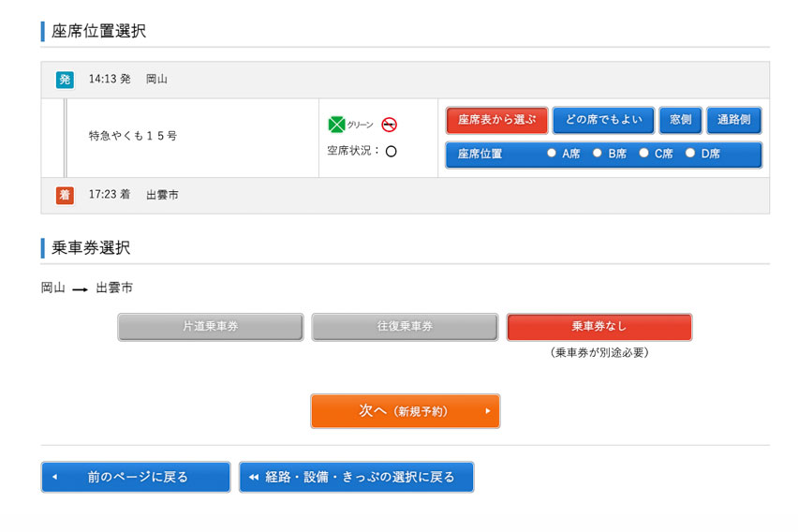Select the red 乗車券なし option
Screen dimensions: 798x532
point(598,327)
